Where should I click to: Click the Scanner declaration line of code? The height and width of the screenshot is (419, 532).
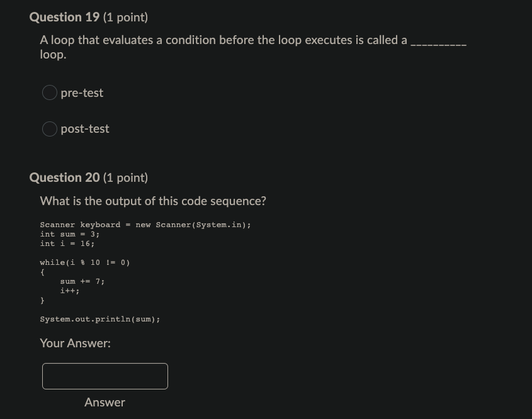tap(145, 225)
